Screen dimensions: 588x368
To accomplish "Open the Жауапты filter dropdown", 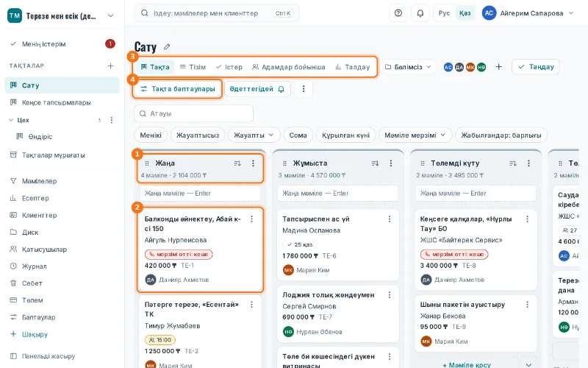I will tap(254, 135).
